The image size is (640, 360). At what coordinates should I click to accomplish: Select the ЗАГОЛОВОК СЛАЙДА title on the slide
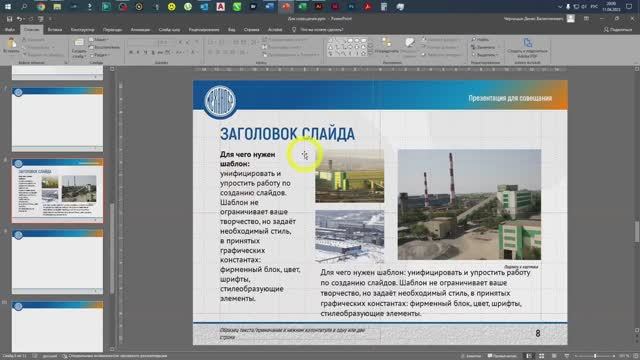coord(287,134)
